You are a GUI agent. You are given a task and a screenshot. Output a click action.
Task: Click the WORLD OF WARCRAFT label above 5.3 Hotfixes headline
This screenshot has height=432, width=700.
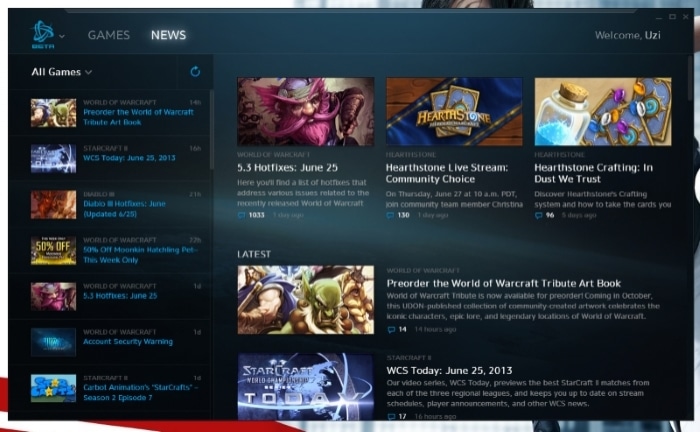(274, 154)
